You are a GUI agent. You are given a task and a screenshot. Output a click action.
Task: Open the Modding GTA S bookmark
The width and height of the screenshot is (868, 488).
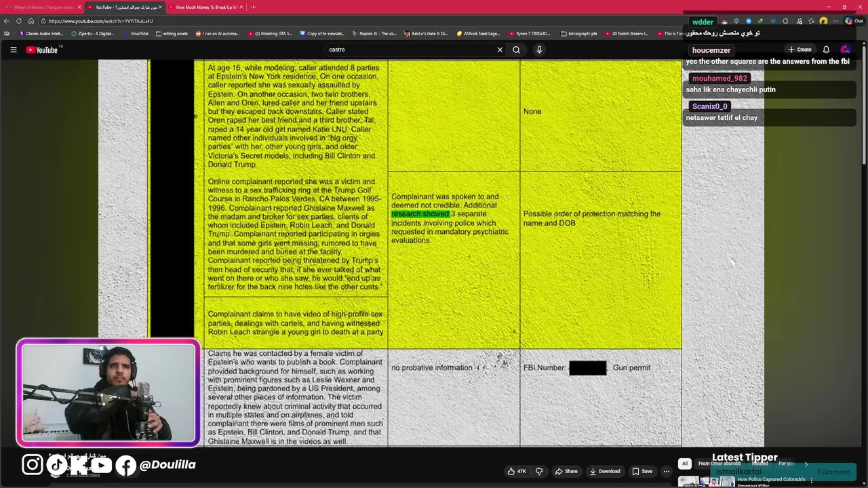[270, 33]
